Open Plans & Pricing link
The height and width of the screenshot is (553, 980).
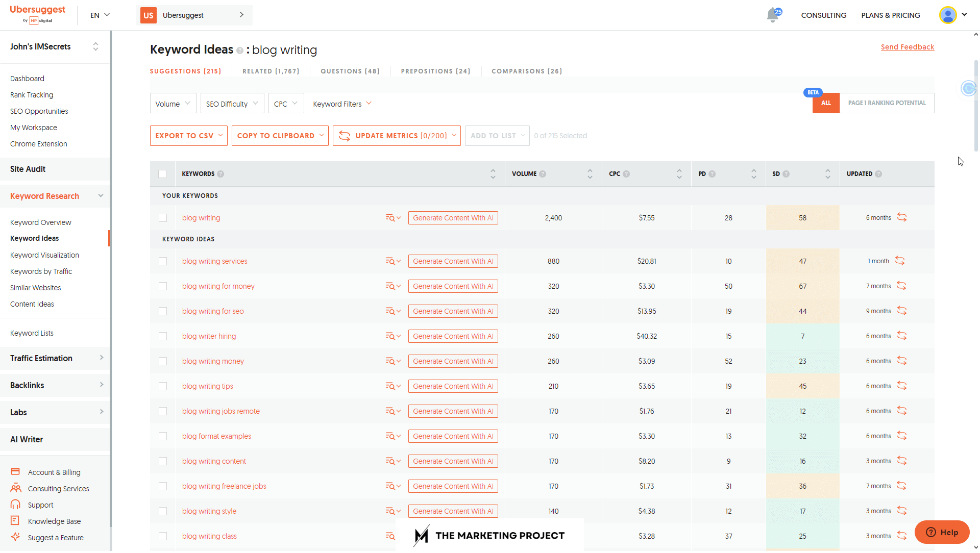pos(891,15)
